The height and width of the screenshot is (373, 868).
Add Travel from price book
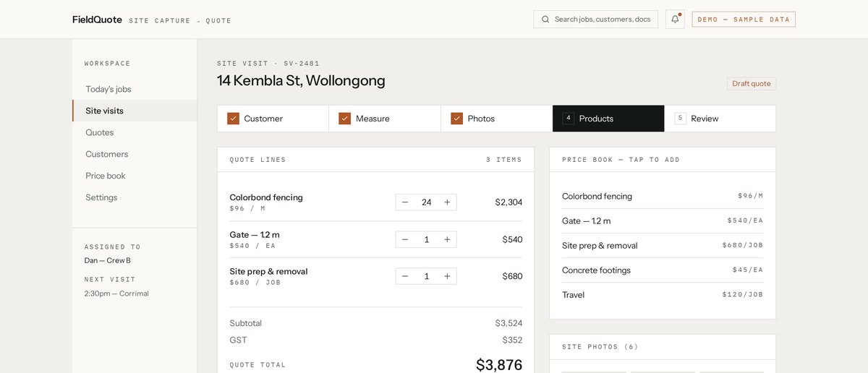(663, 294)
